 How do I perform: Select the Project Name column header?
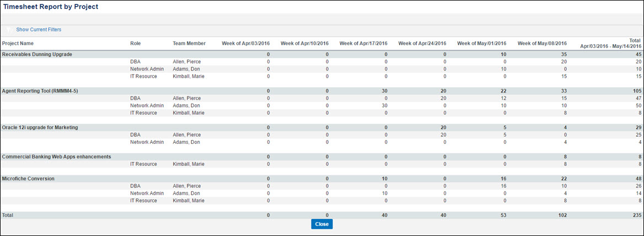[18, 44]
